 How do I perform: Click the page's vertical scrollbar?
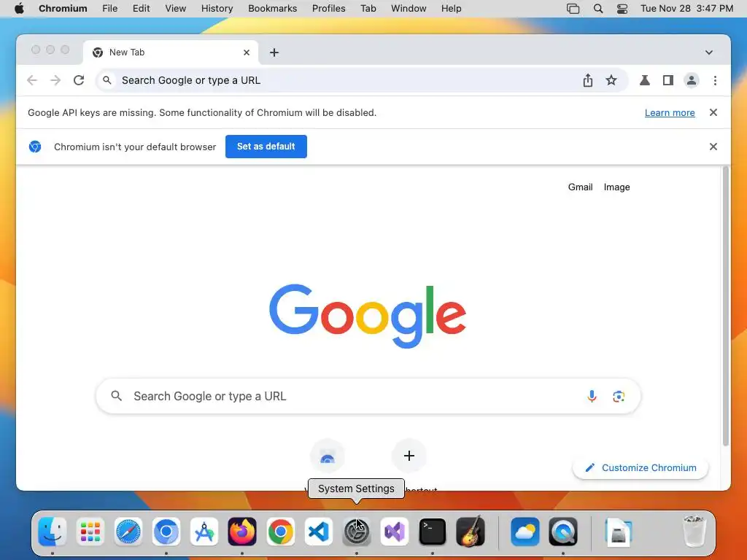[x=726, y=306]
